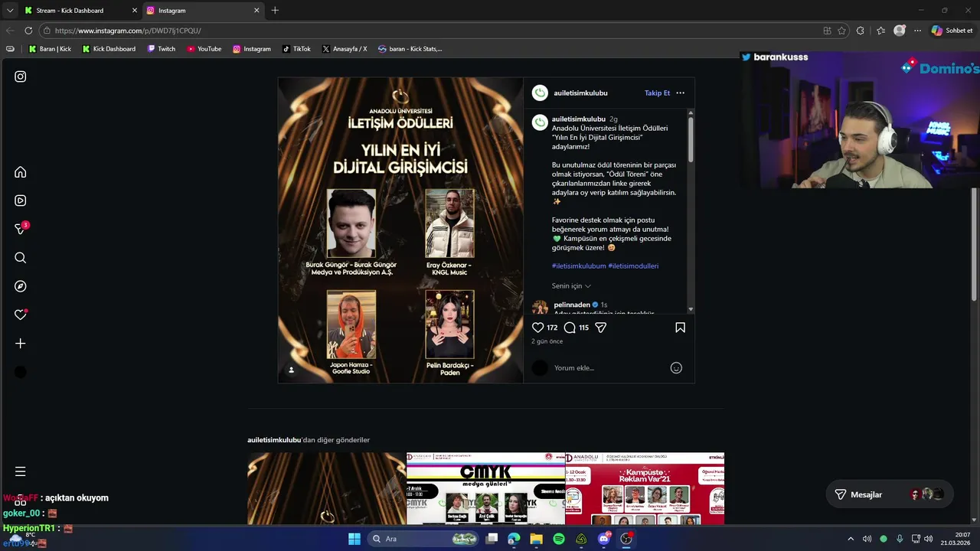This screenshot has width=980, height=551.
Task: Open the post options three-dot menu
Action: (x=681, y=93)
